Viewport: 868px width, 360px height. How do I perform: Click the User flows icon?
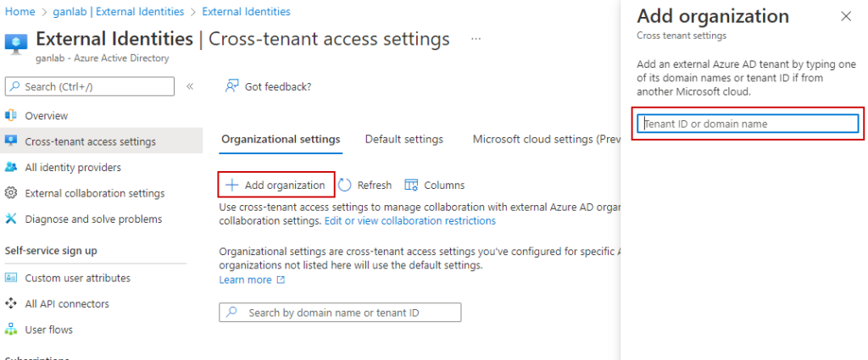(x=12, y=330)
